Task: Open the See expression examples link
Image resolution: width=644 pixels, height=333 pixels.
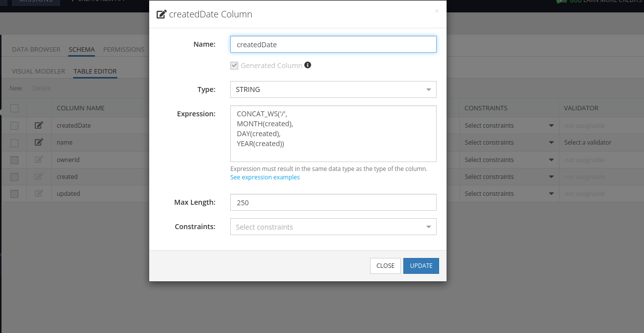Action: [265, 177]
